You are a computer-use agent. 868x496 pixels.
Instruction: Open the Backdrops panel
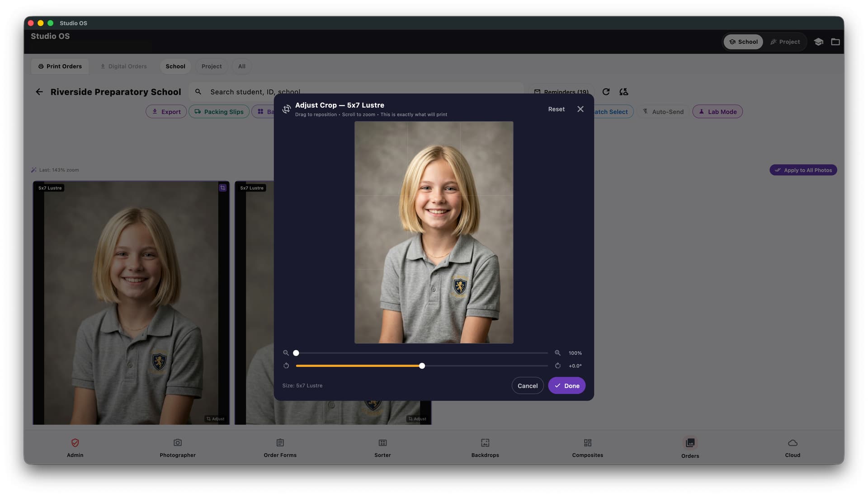tap(485, 448)
